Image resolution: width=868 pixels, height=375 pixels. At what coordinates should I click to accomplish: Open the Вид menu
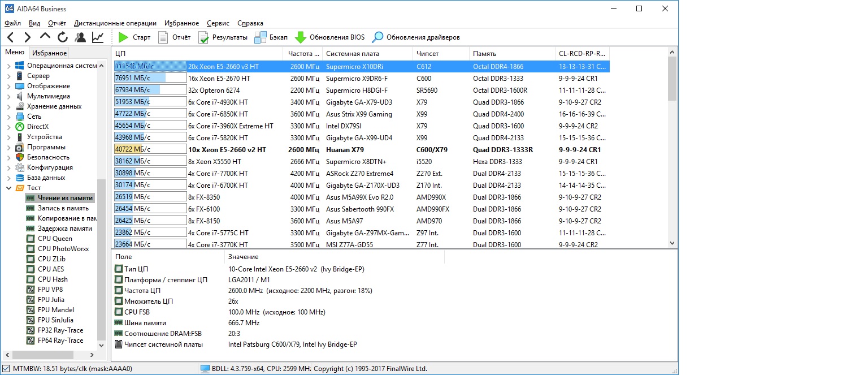(34, 23)
